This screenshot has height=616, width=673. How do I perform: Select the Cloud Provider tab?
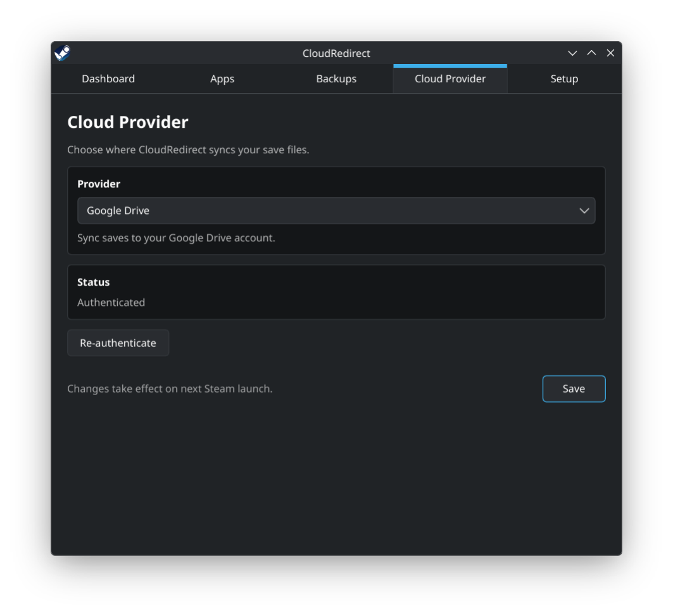450,79
